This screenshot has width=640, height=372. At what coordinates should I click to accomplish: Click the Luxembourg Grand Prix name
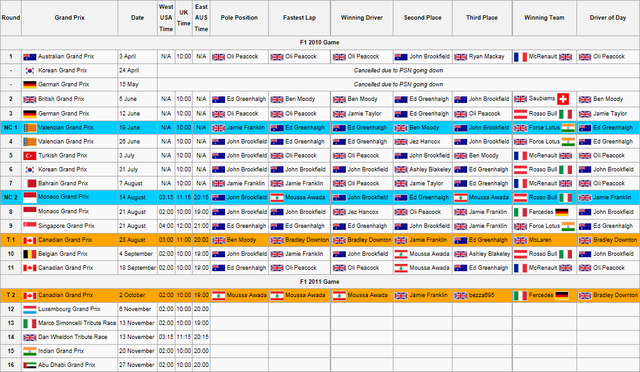69,309
